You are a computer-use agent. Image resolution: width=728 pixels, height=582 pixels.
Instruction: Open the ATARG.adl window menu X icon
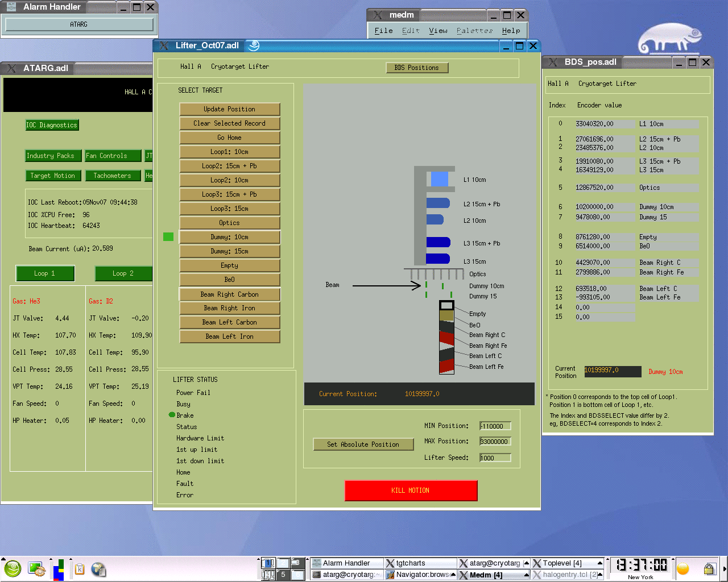pyautogui.click(x=11, y=68)
